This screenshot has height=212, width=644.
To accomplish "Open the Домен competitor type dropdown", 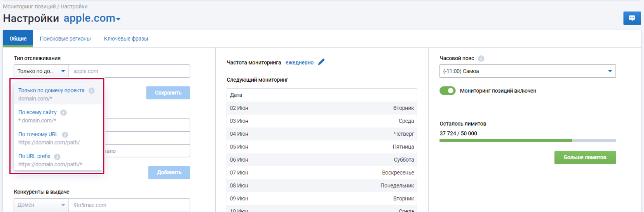I will 41,205.
